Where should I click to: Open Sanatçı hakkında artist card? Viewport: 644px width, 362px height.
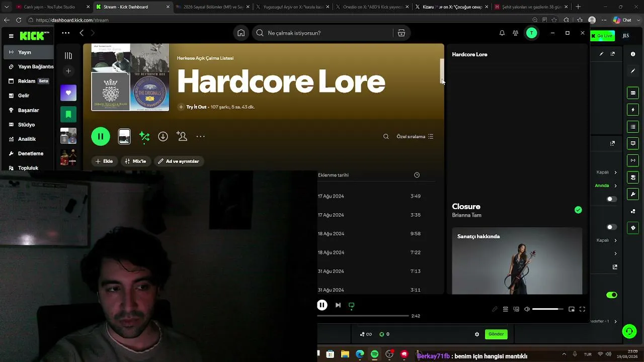[x=517, y=260]
